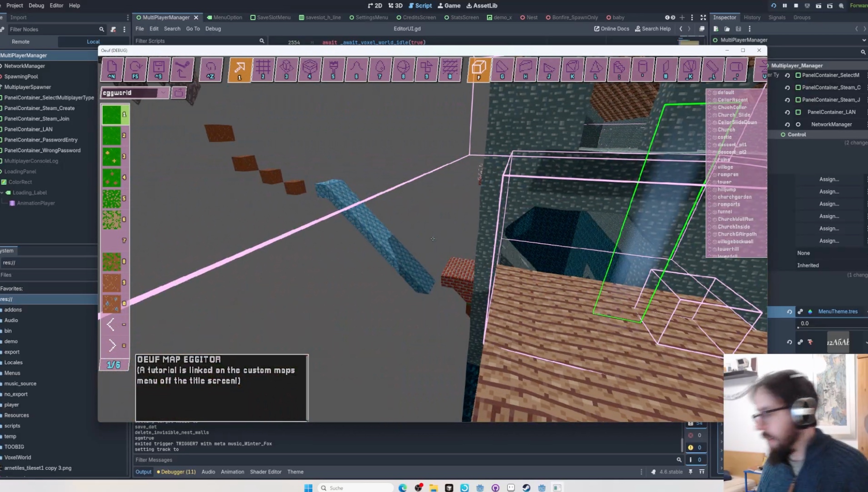Select the grid tool labeled 2
Viewport: 868px width, 492px height.
pyautogui.click(x=263, y=69)
